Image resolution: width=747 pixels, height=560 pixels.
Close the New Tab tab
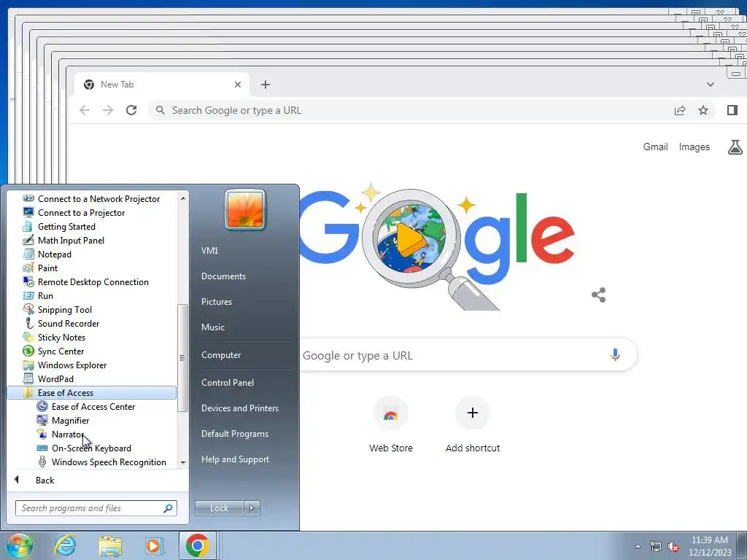(x=238, y=85)
